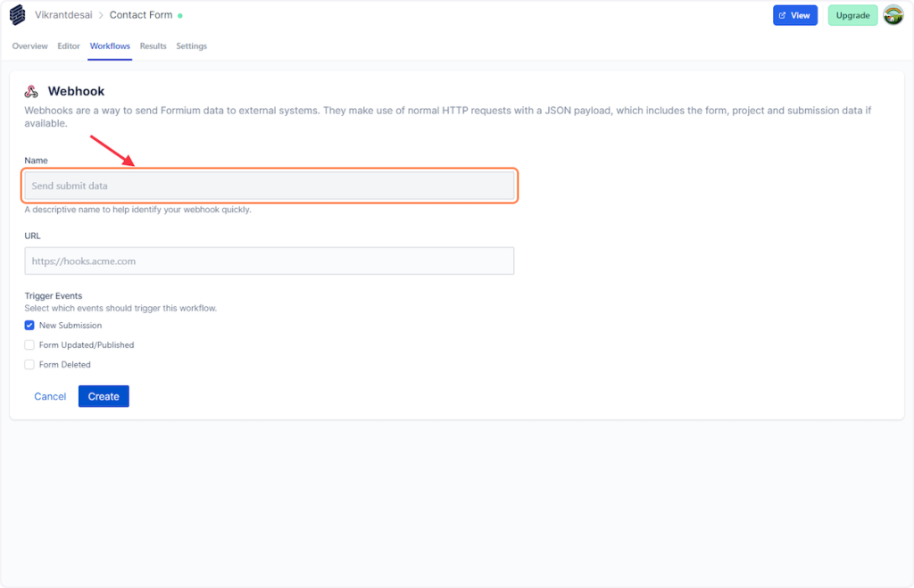Go to the Results tab
Image resolution: width=914 pixels, height=588 pixels.
click(x=153, y=46)
